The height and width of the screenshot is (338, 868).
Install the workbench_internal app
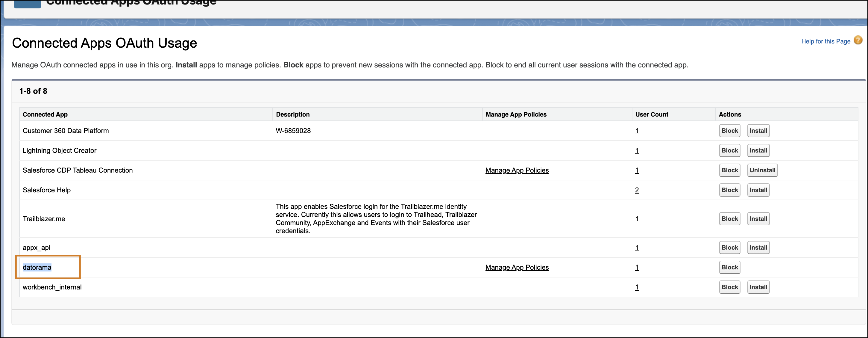pyautogui.click(x=758, y=287)
